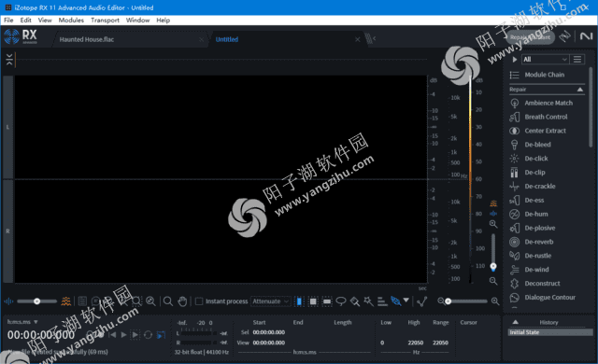Open the De-crackle module

click(540, 186)
